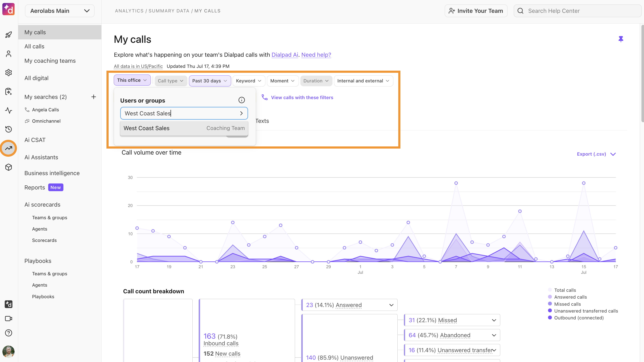
Task: Open Agents under Ai scorecards
Action: click(39, 229)
